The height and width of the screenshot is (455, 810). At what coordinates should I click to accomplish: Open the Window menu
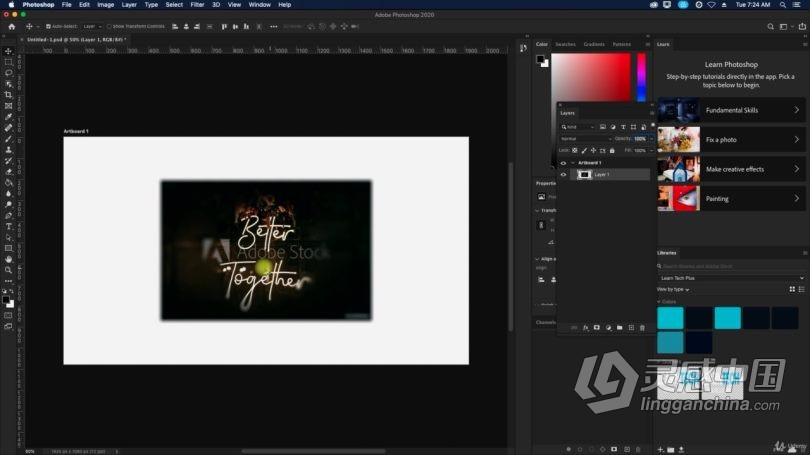click(259, 5)
